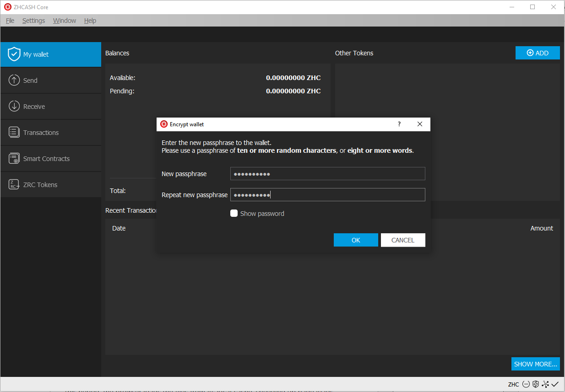565x392 pixels.
Task: Click the Available balance value
Action: click(x=293, y=78)
